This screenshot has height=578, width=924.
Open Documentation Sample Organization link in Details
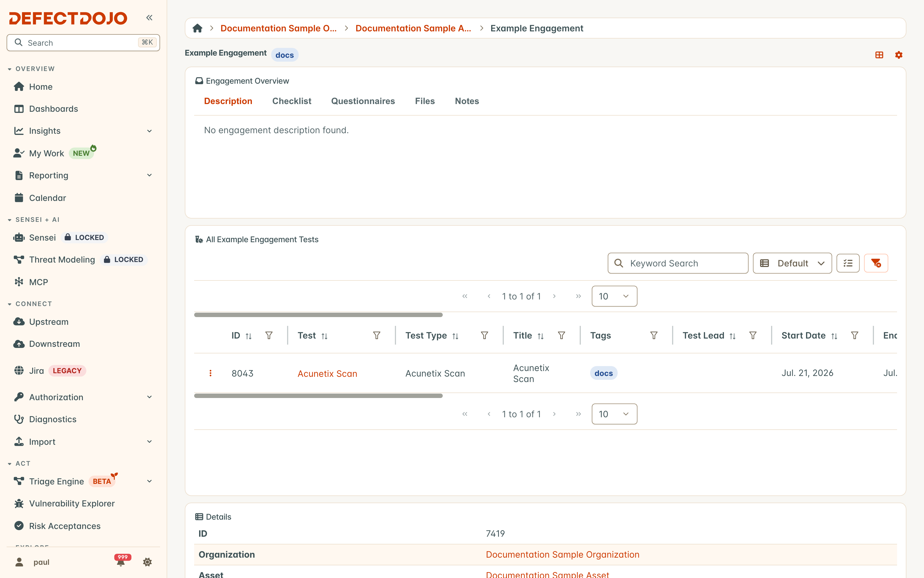tap(562, 554)
